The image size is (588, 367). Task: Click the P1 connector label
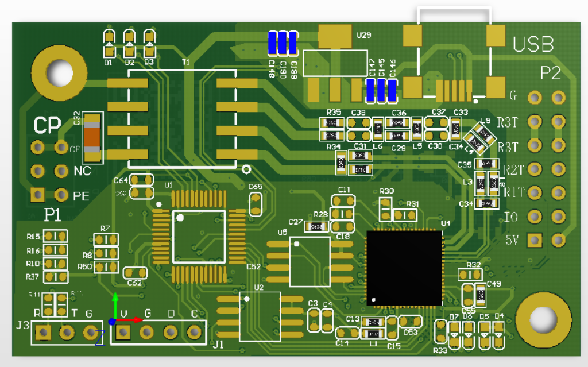click(52, 215)
